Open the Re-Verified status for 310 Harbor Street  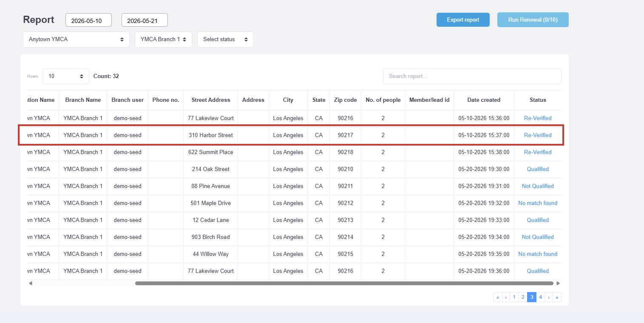click(538, 135)
